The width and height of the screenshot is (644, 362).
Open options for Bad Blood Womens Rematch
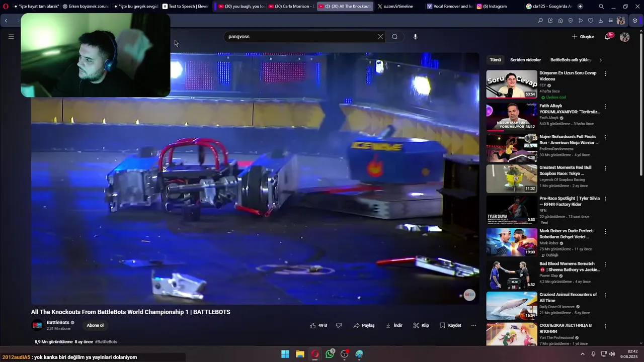click(605, 264)
